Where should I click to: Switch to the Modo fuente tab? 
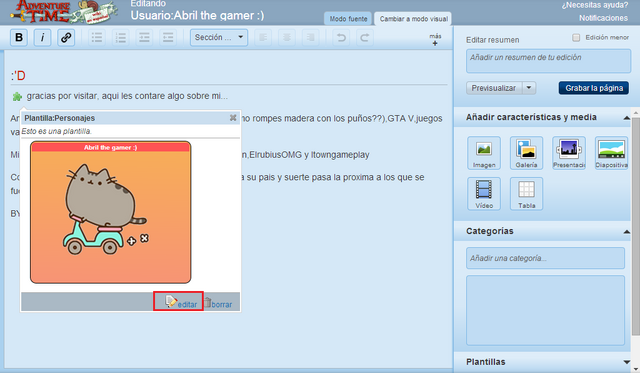[x=348, y=19]
